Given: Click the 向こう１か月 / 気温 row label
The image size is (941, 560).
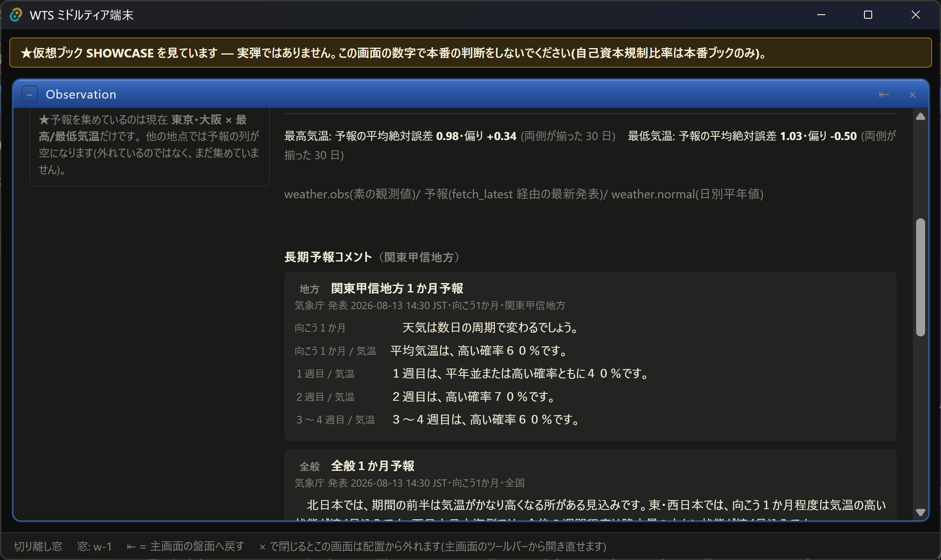Looking at the screenshot, I should click(x=335, y=351).
